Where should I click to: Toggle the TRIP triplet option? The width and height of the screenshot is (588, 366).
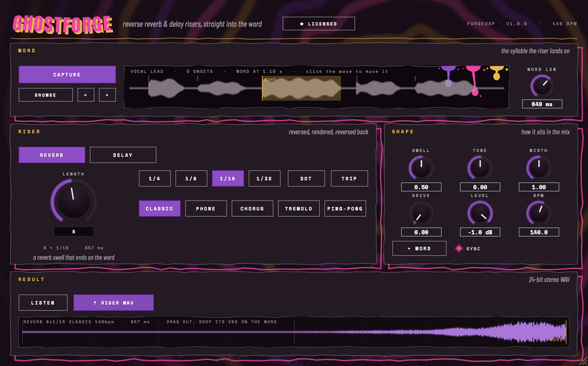tap(350, 178)
